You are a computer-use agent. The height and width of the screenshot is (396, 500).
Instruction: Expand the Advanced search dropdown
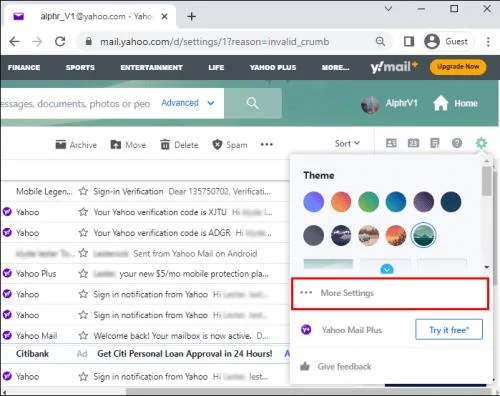pyautogui.click(x=188, y=103)
